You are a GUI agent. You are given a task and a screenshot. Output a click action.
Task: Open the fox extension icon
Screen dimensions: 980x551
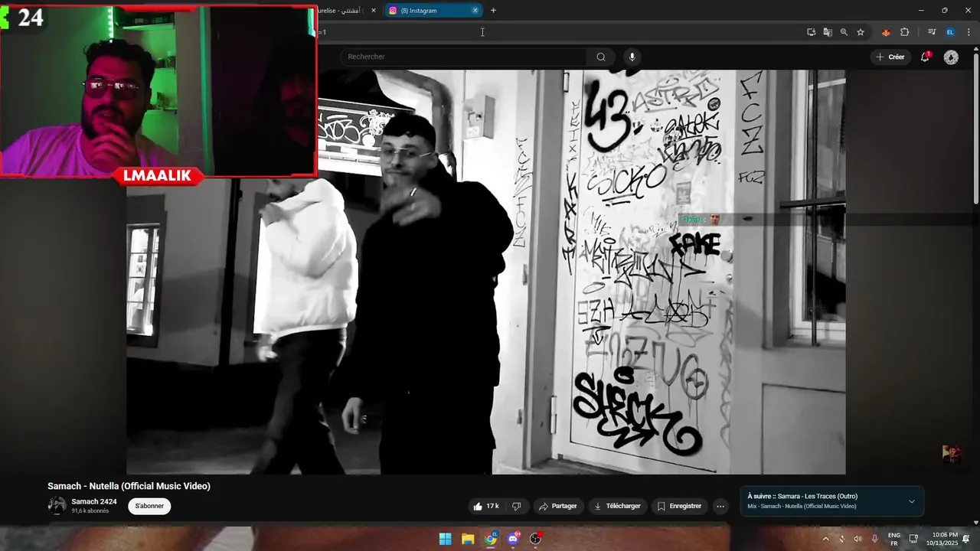click(x=886, y=32)
